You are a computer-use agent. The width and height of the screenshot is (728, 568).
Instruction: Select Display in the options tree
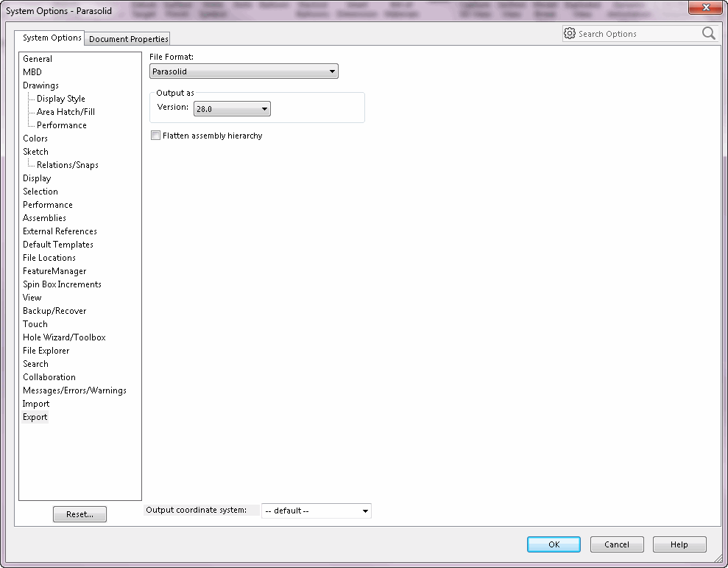pos(37,178)
